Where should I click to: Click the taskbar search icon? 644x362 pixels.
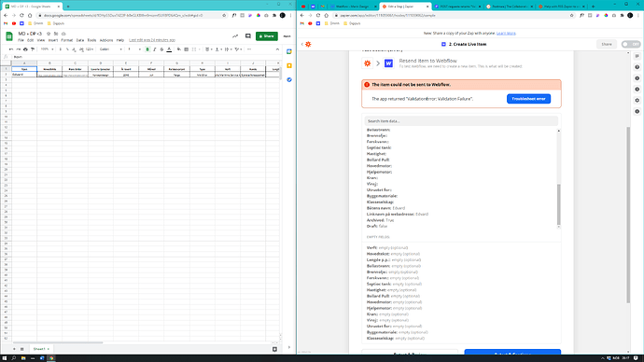[x=14, y=358]
